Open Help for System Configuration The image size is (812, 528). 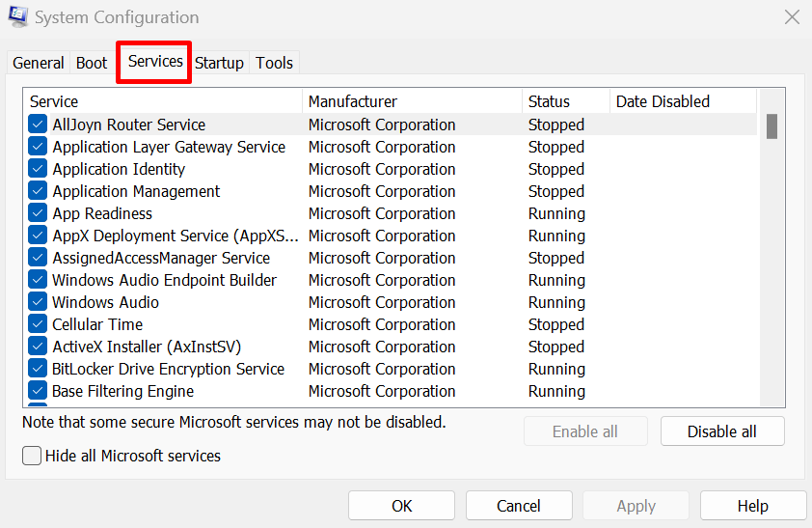(x=752, y=506)
